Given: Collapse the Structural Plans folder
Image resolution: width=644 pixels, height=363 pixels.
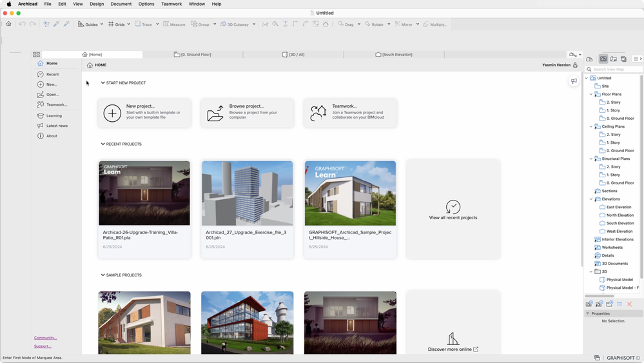Looking at the screenshot, I should click(x=591, y=159).
